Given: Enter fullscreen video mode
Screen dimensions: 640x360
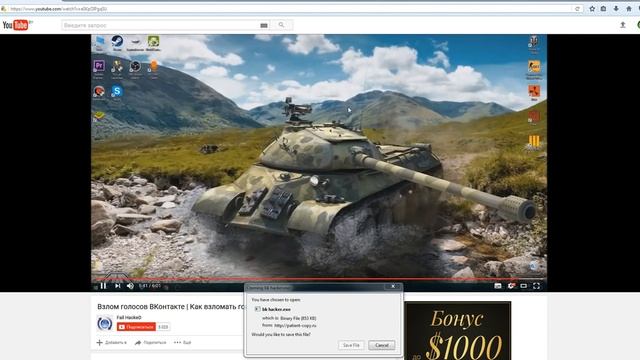Looking at the screenshot, I should 536,286.
